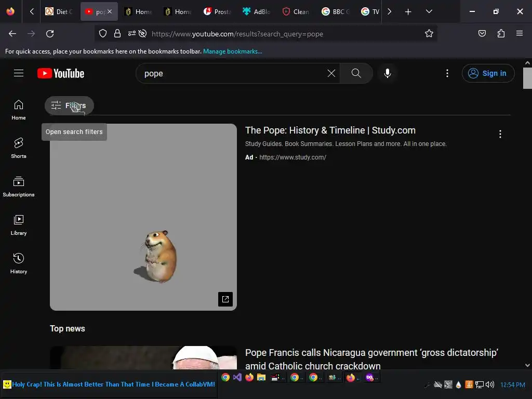Open The Pope: History & Timeline ad title
This screenshot has width=532, height=399.
tap(330, 130)
